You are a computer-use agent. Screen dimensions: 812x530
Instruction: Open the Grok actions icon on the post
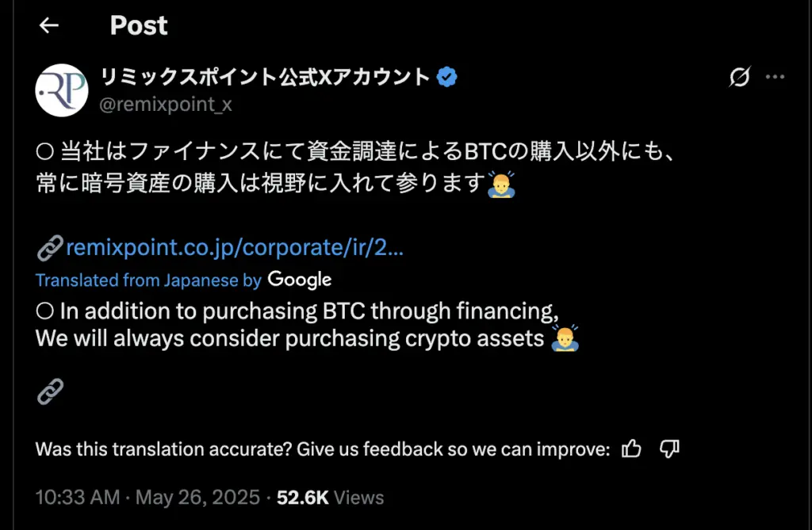[739, 77]
